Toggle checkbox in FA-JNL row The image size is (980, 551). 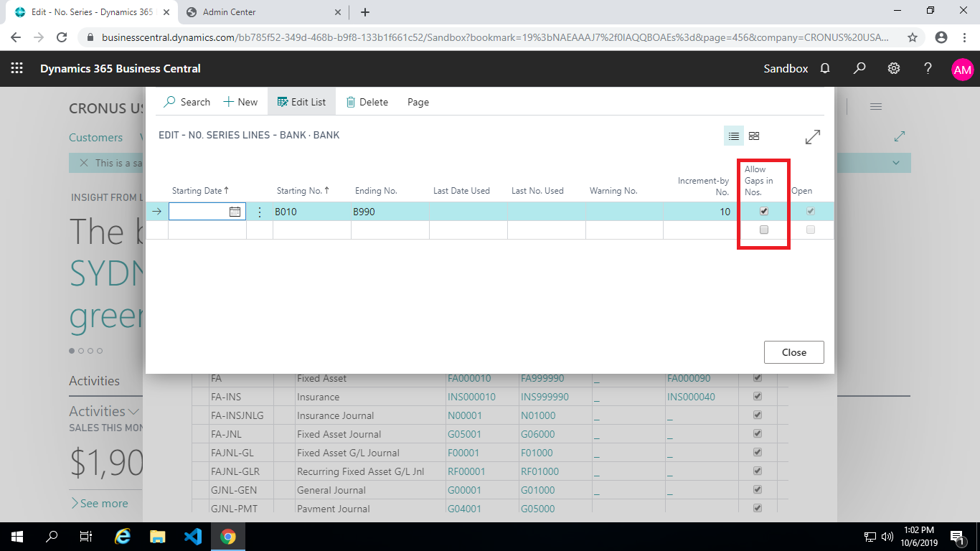pos(758,434)
